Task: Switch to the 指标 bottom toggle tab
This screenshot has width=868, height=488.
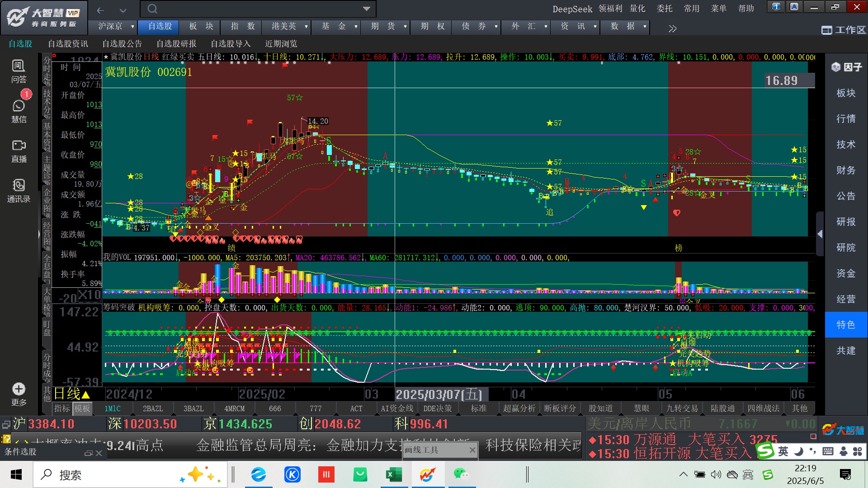Action: tap(62, 408)
